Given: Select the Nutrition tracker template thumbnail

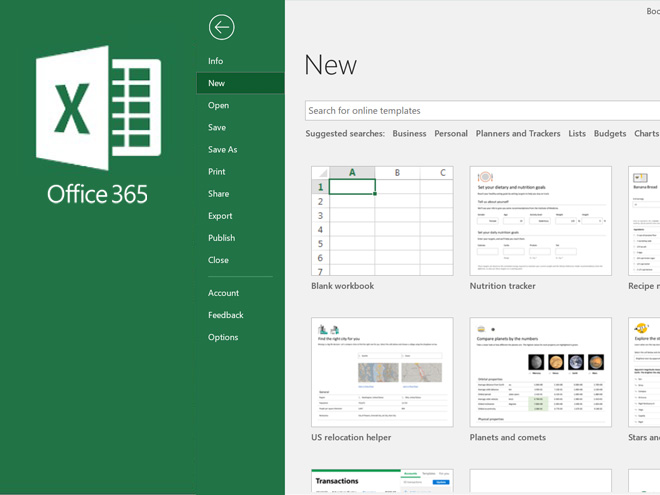Looking at the screenshot, I should click(540, 221).
